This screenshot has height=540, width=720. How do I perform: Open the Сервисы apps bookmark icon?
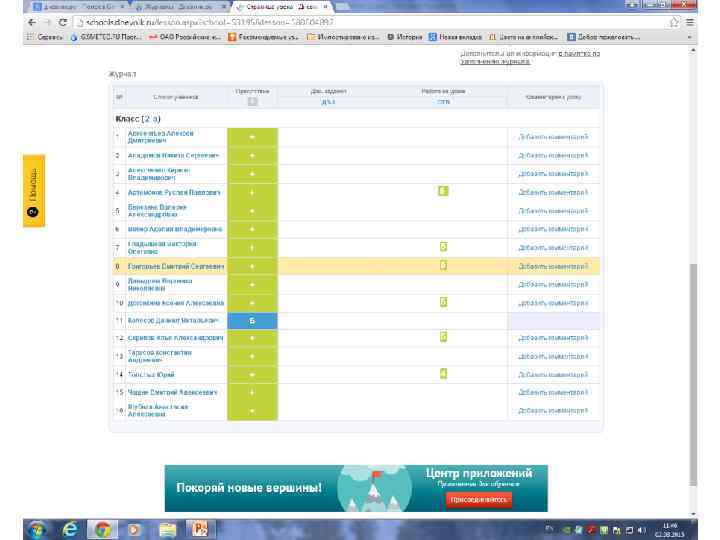[45, 37]
